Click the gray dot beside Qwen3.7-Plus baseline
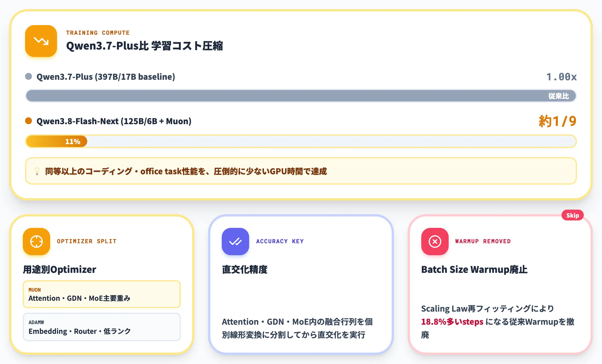The image size is (602, 364). point(29,76)
